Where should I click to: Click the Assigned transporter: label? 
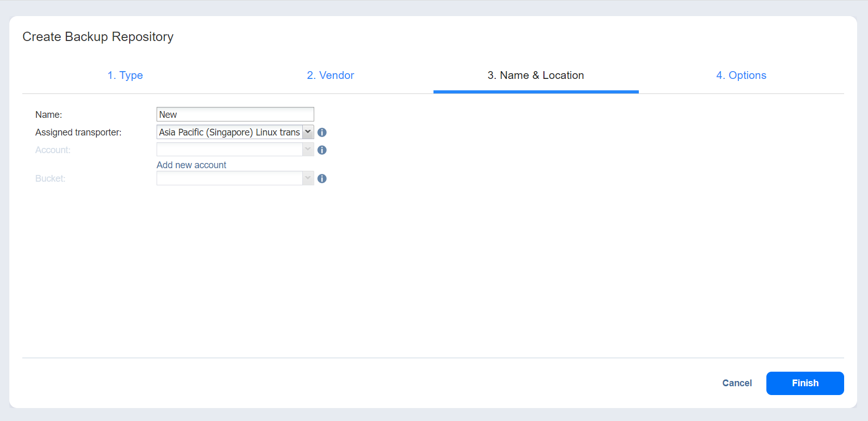point(78,132)
